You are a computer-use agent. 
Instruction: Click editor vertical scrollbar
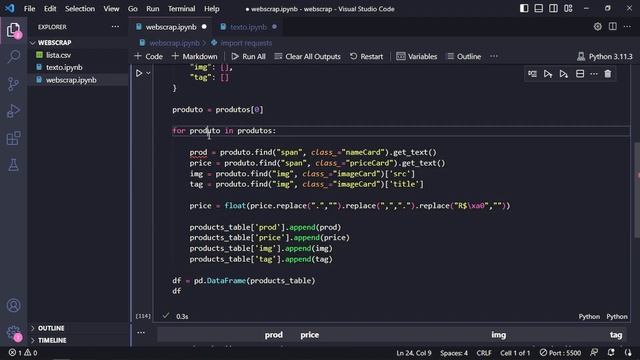(x=637, y=190)
